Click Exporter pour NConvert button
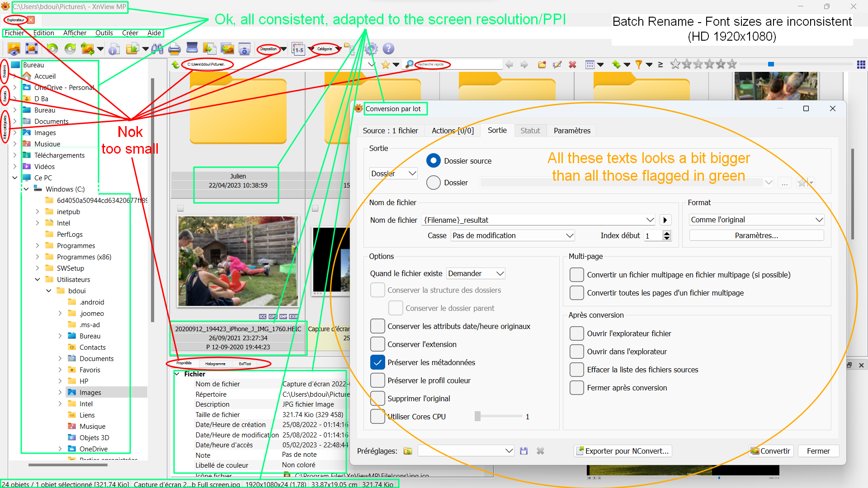Screen dimensions: 868x488 pyautogui.click(x=623, y=451)
